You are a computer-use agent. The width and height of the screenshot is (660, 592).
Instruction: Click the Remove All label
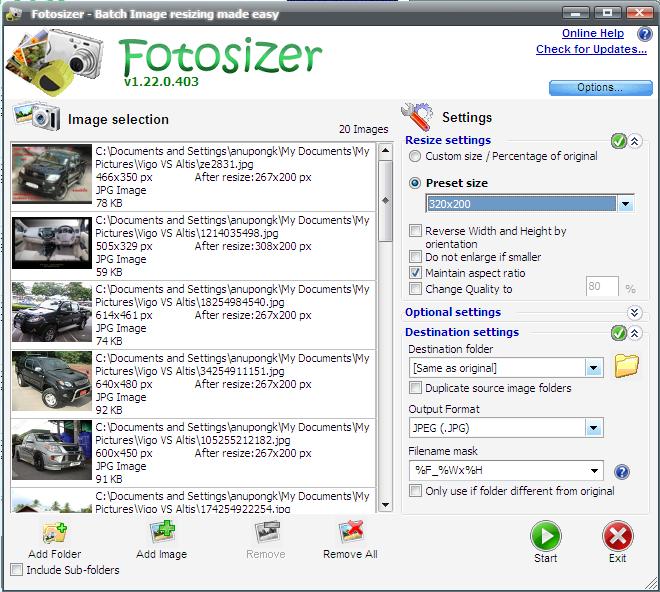pyautogui.click(x=350, y=554)
